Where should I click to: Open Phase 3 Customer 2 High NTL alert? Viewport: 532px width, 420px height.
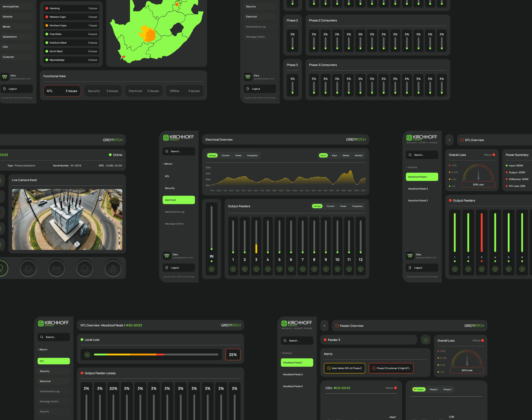(391, 368)
